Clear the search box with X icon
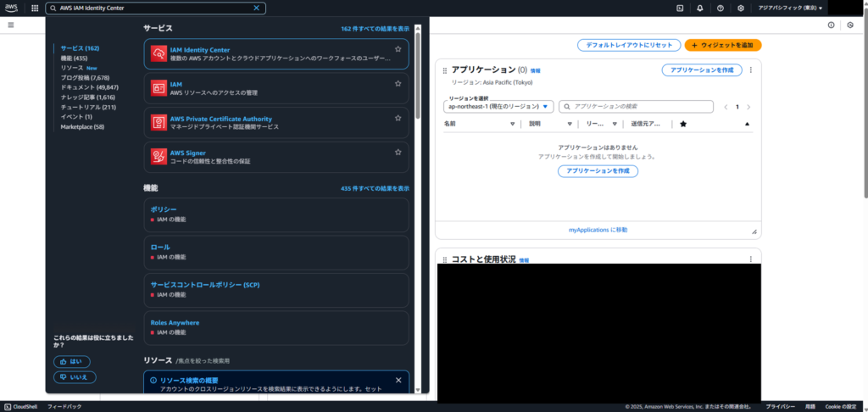 [x=256, y=8]
